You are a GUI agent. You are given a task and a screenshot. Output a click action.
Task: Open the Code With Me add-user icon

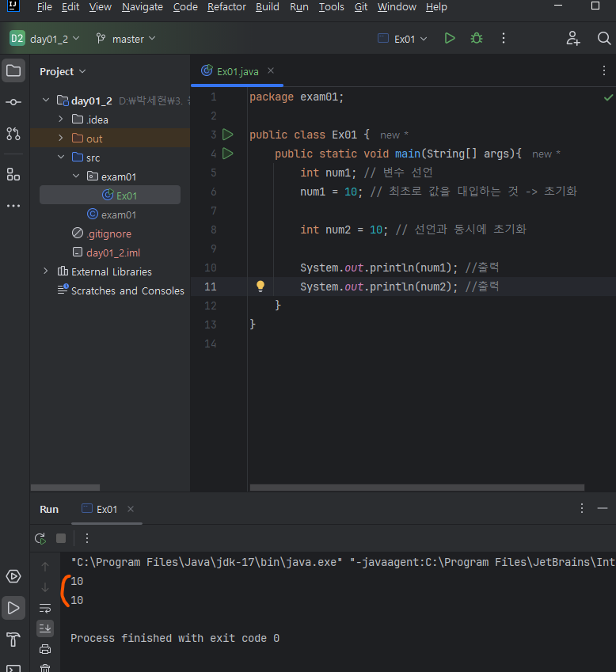tap(573, 38)
